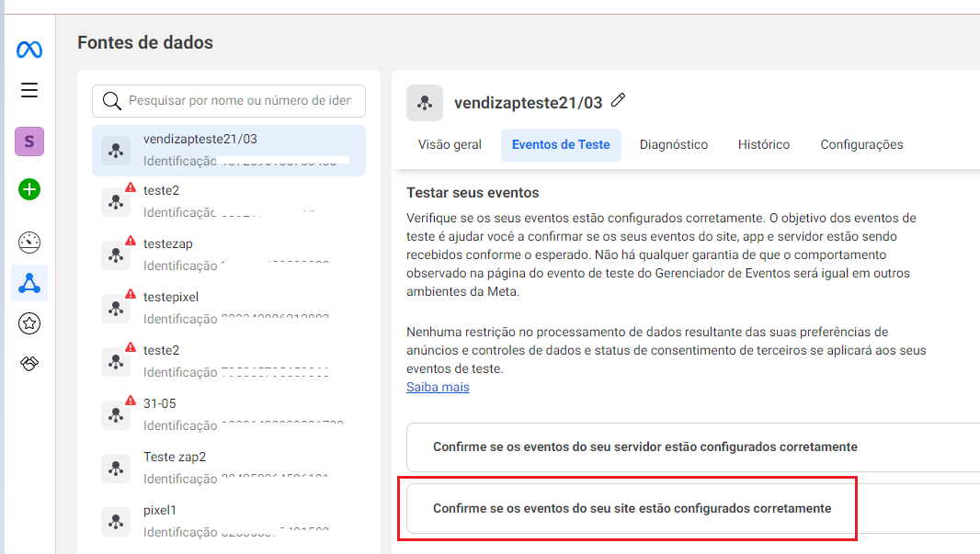This screenshot has width=980, height=554.
Task: Click the data source search field
Action: click(239, 100)
